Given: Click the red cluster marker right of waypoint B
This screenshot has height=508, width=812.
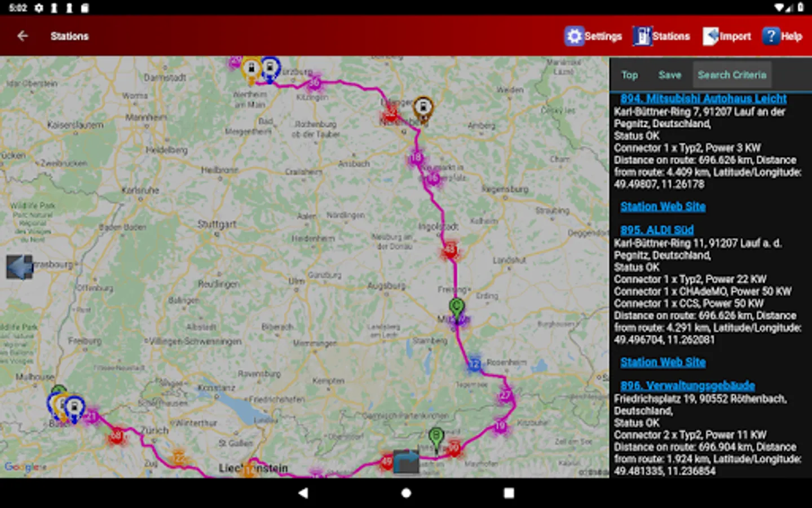Looking at the screenshot, I should point(454,448).
